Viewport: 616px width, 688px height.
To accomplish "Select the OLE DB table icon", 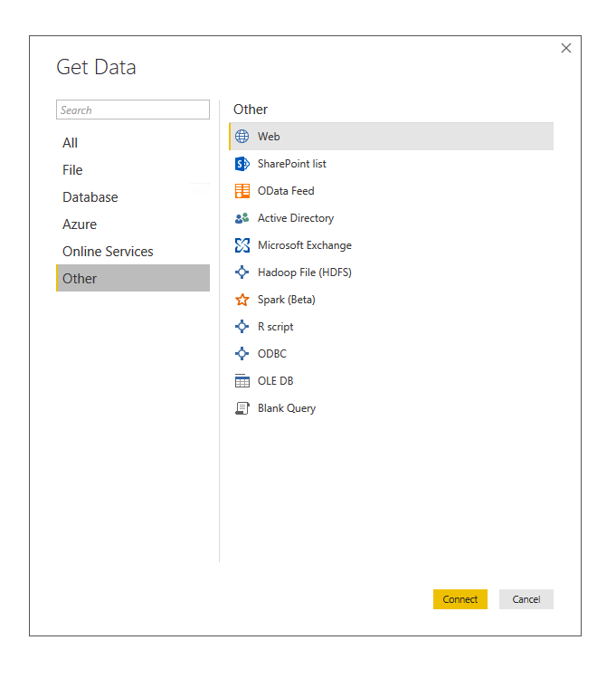I will click(x=242, y=381).
